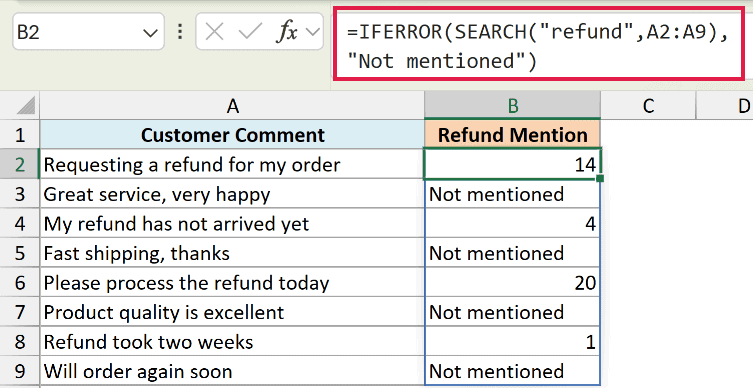Click the Name Box showing B2
This screenshot has width=753, height=388.
88,32
